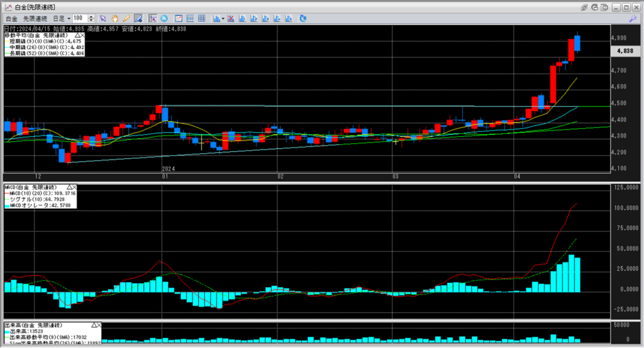Pick the pencil drawing tool
Screen dimensions: 644x348
[126, 19]
